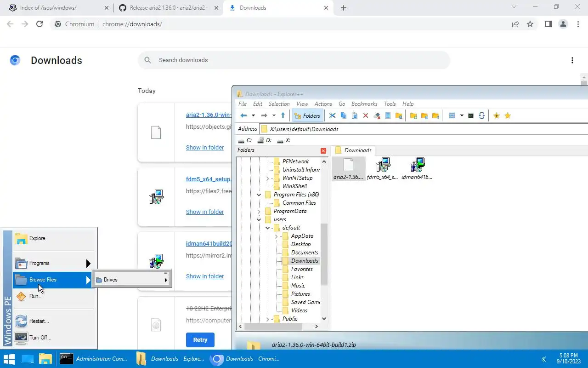Viewport: 588px width, 368px height.
Task: Open Drives submenu in Browse Files
Action: tap(132, 280)
